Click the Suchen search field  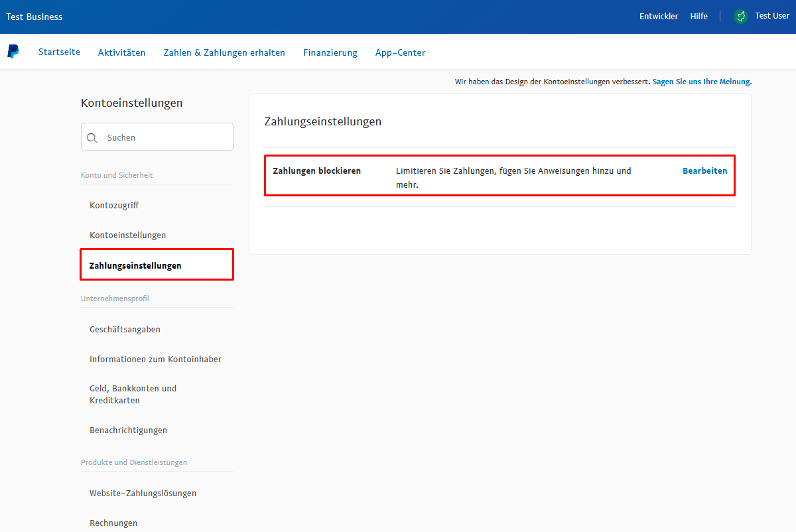click(x=157, y=137)
